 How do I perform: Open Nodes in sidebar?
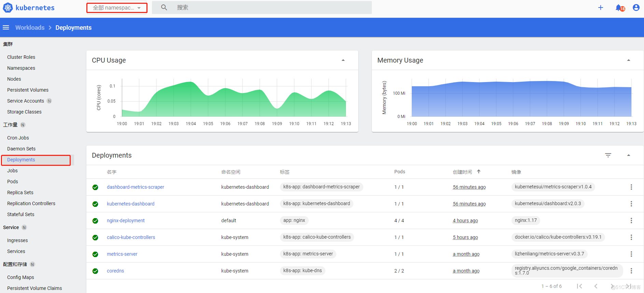pos(14,79)
